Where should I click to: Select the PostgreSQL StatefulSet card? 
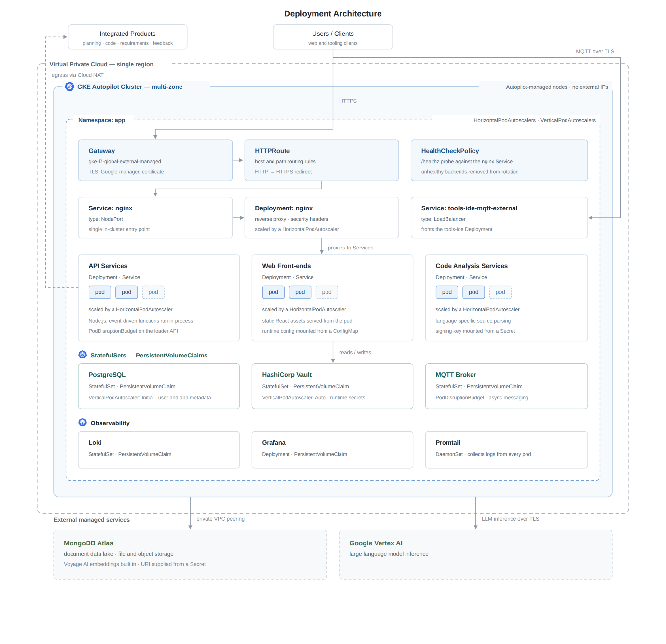(159, 386)
